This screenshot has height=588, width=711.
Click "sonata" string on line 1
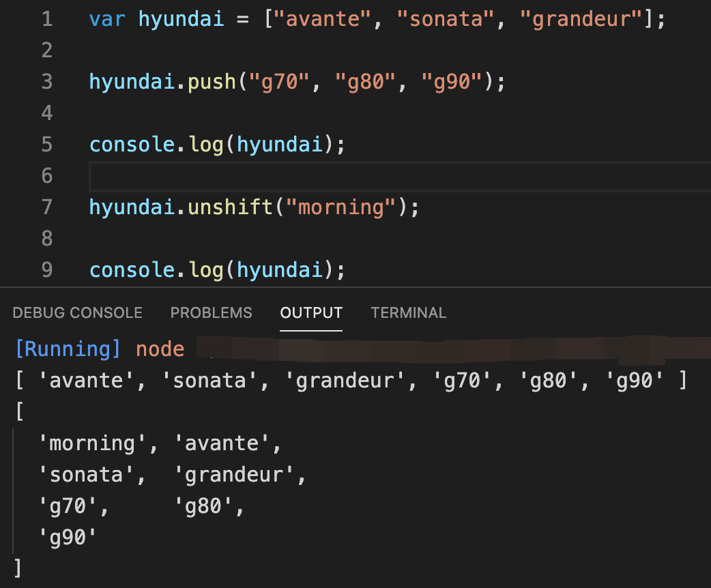(446, 19)
